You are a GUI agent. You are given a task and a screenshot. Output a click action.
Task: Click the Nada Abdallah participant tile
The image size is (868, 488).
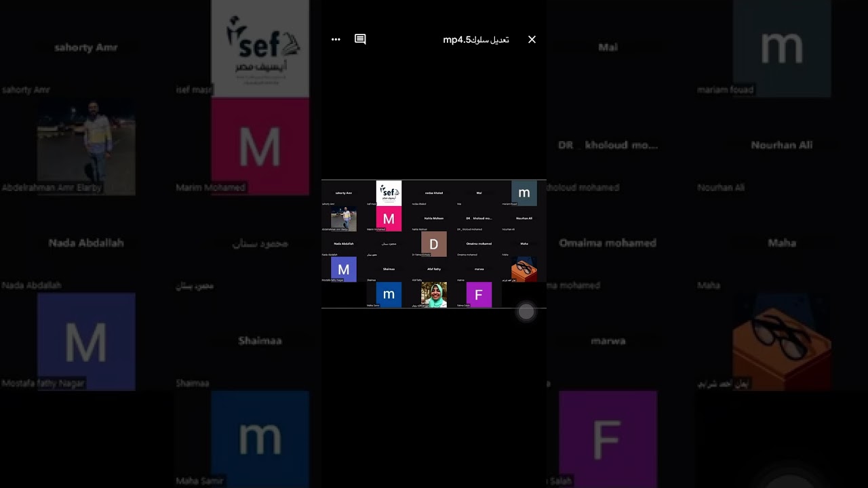(x=344, y=244)
